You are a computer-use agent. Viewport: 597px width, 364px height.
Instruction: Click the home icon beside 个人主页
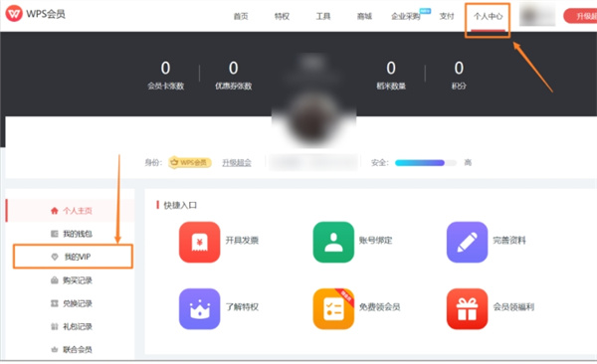click(x=55, y=211)
